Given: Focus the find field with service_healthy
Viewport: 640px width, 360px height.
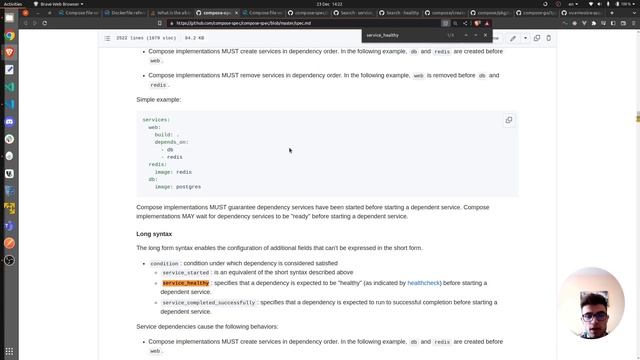Looking at the screenshot, I should [x=404, y=35].
